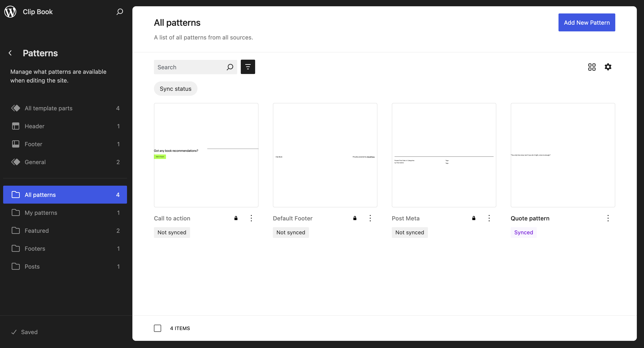Open actions menu for Call to action
The image size is (644, 348).
pos(251,218)
